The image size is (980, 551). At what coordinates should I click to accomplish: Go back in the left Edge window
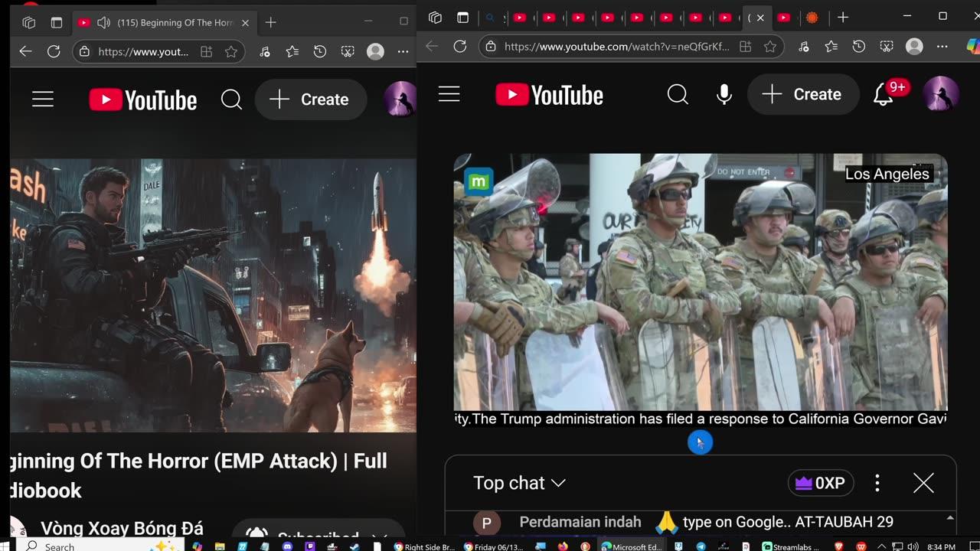click(25, 51)
